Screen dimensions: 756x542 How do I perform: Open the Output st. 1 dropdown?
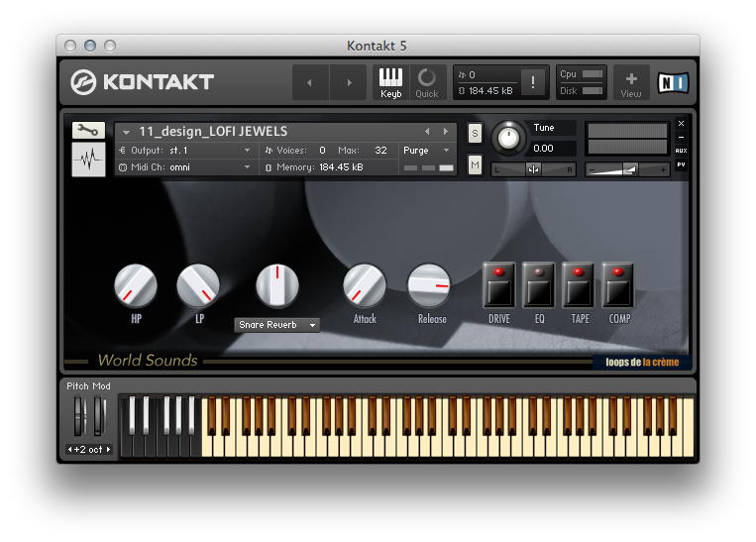(186, 151)
